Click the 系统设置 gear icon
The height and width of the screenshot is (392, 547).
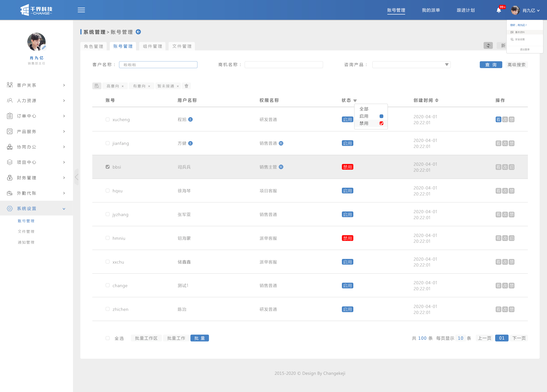click(x=10, y=209)
